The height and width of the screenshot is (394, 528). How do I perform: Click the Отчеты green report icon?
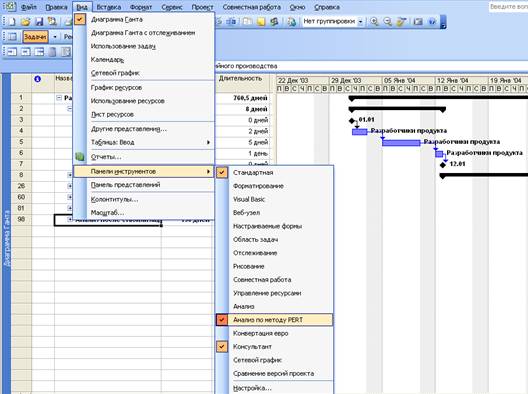tap(80, 157)
